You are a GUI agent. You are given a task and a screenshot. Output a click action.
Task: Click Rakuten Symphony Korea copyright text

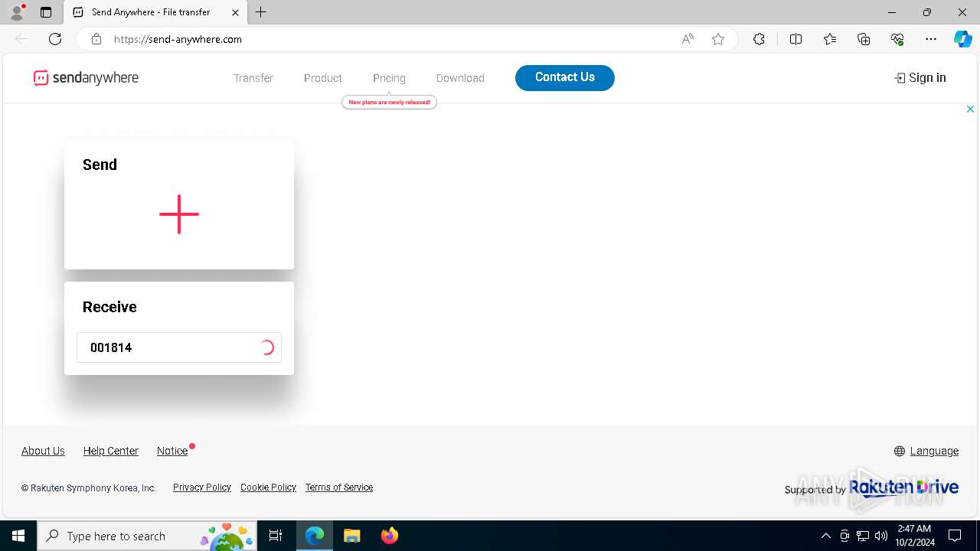click(x=89, y=487)
